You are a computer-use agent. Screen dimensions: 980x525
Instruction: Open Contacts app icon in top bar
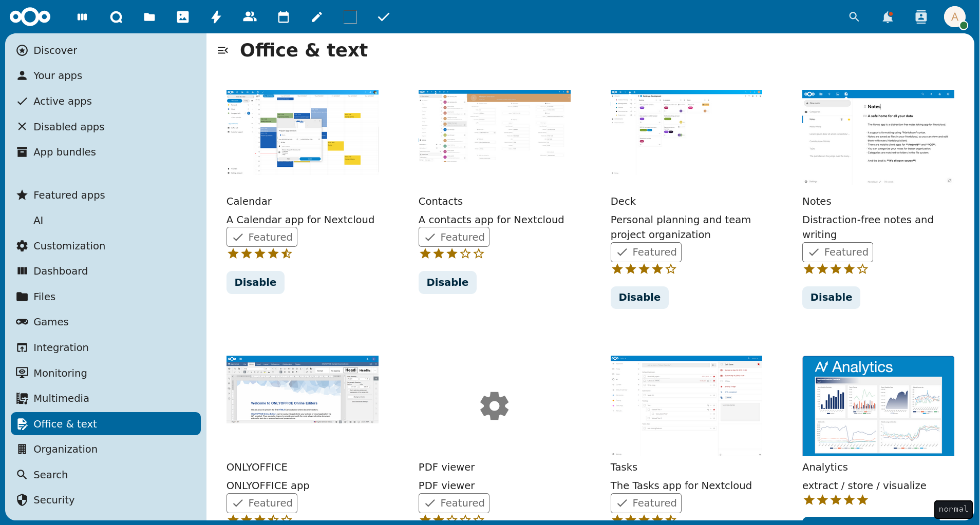(x=250, y=17)
